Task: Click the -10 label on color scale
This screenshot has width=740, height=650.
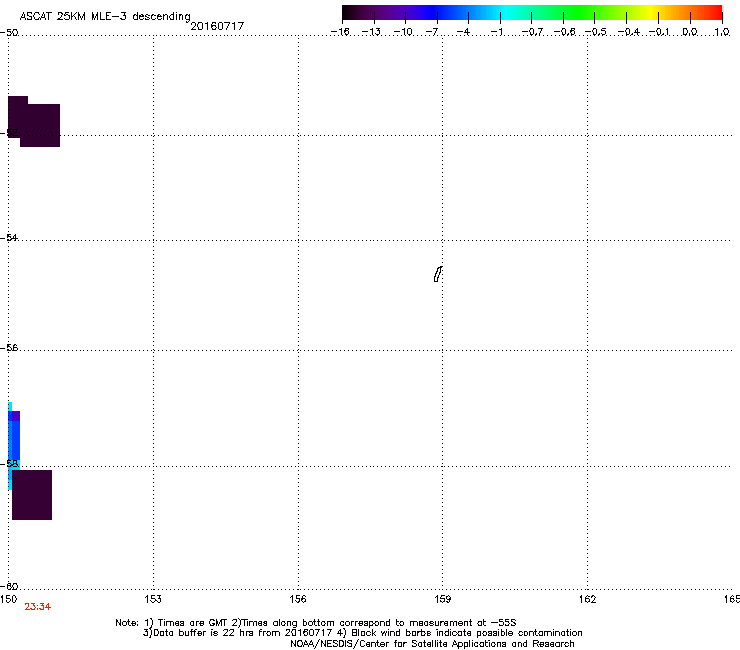Action: pos(403,32)
